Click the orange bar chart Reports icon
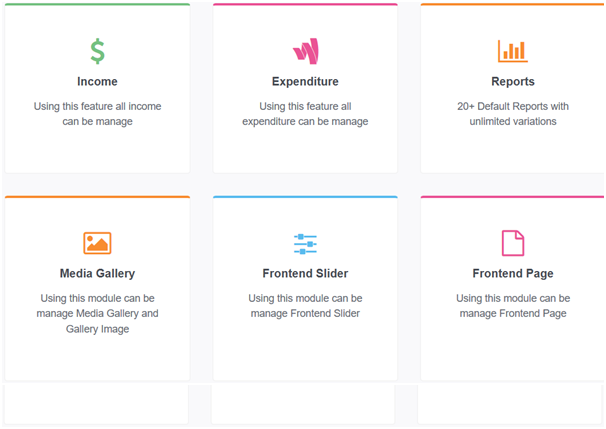Viewport: 606px width, 429px height. click(x=513, y=51)
